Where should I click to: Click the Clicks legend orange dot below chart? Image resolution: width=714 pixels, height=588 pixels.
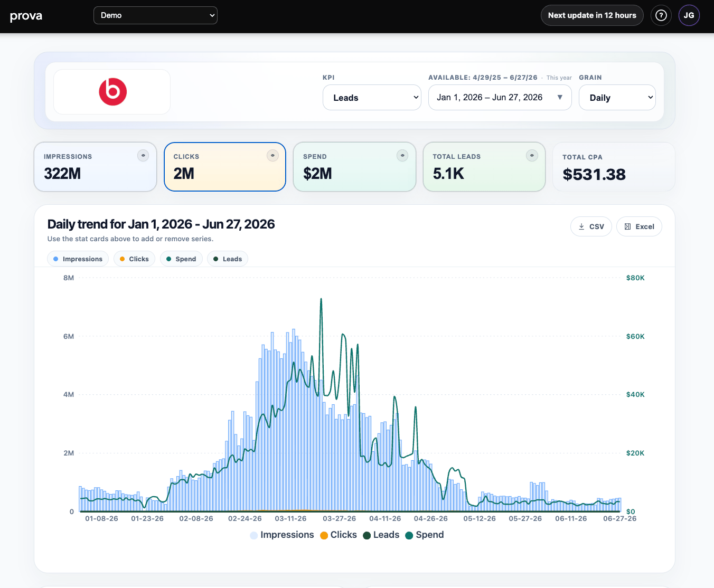click(x=324, y=535)
